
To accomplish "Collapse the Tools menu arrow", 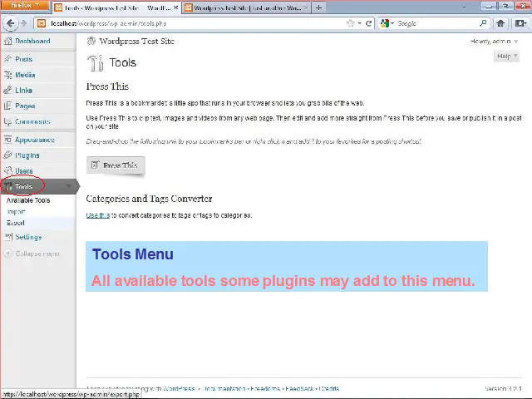I will 68,186.
